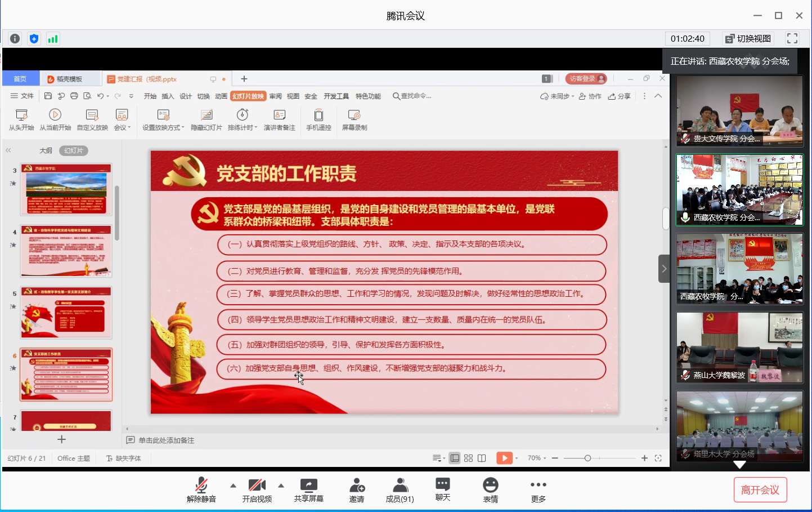
Task: Select the 手机遥控 phone remote tool
Action: click(318, 120)
